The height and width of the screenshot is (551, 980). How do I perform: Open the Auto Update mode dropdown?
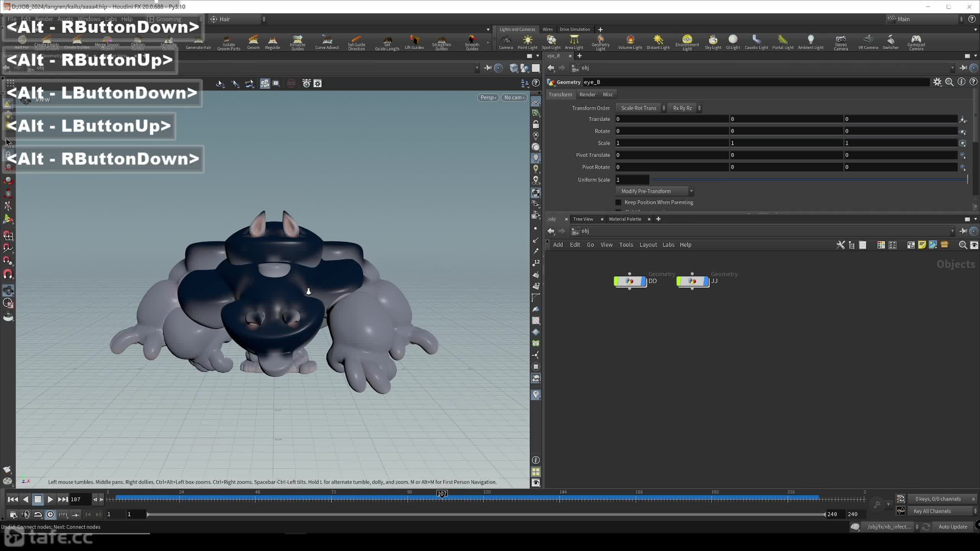click(953, 527)
